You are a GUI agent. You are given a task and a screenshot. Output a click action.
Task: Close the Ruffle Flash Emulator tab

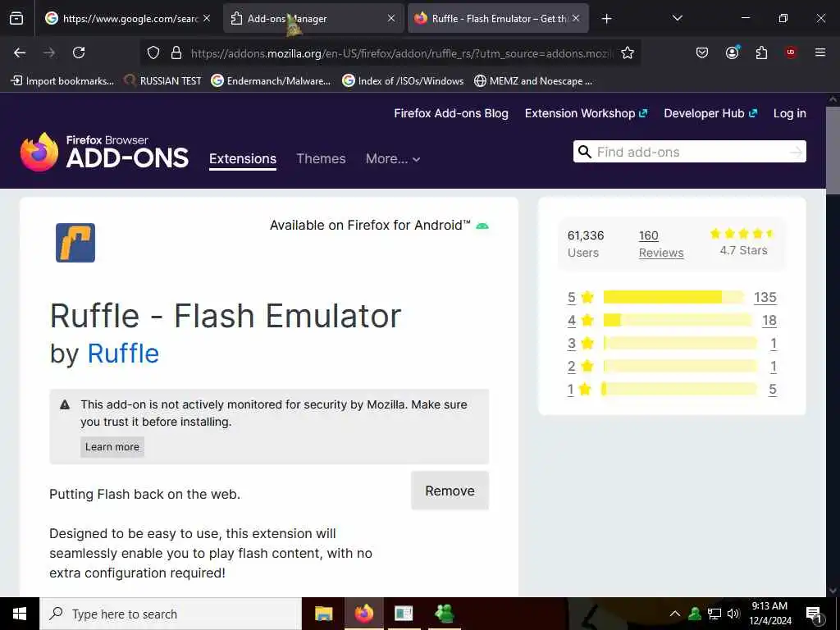(x=576, y=18)
